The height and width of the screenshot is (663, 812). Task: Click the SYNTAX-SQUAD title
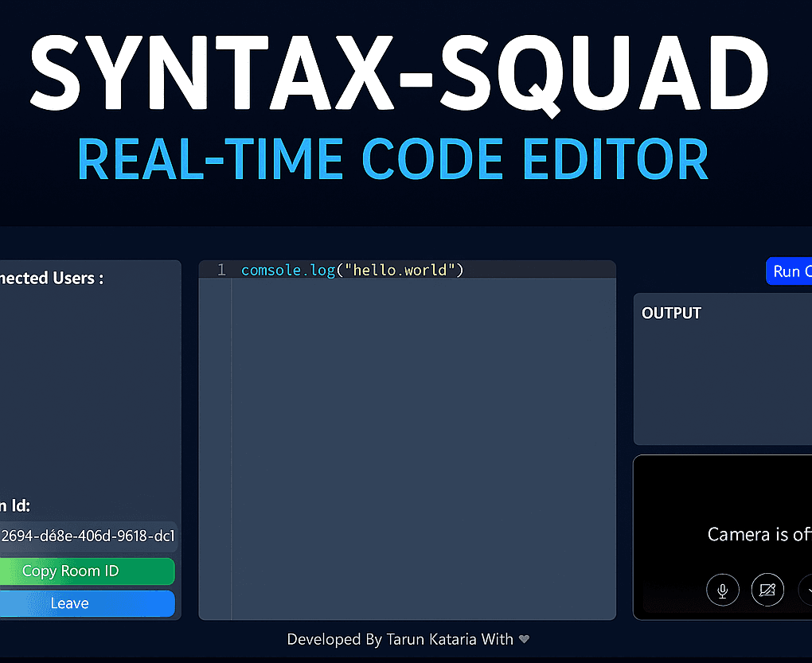(400, 68)
